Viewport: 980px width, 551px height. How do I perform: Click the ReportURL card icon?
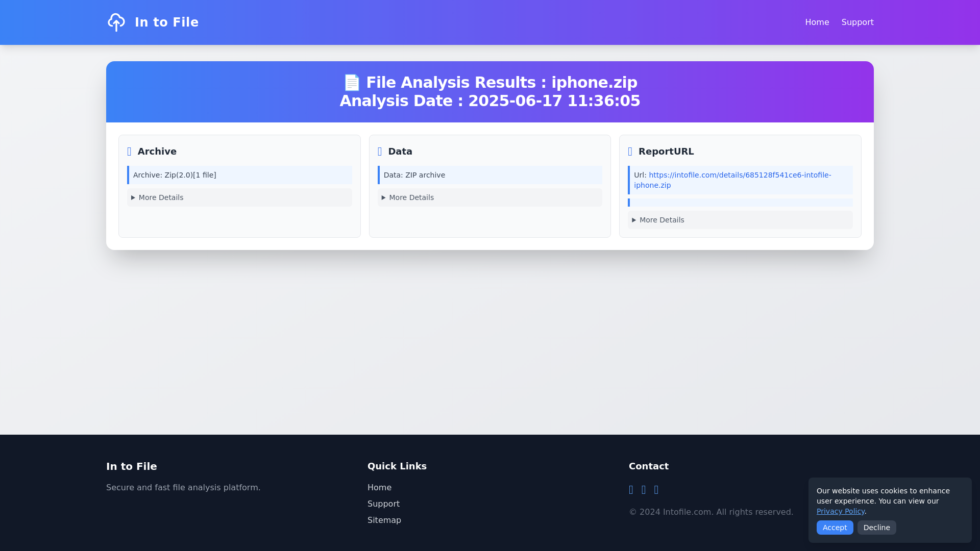tap(630, 152)
